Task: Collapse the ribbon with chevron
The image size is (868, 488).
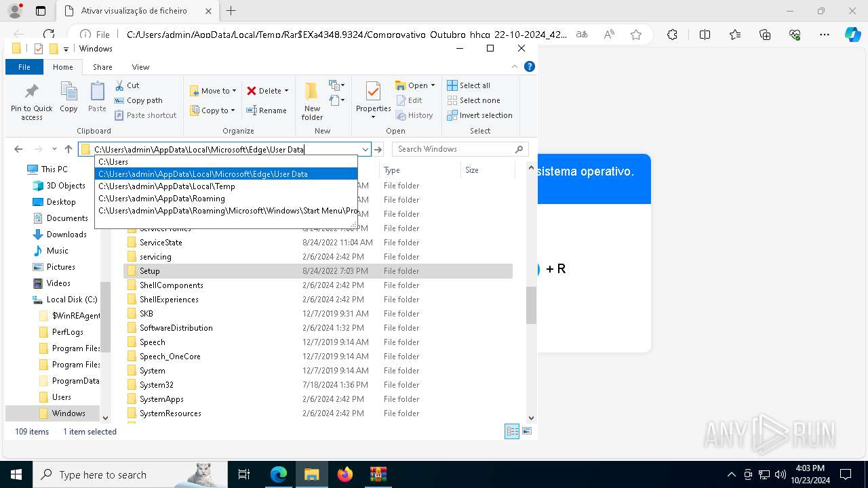Action: (x=515, y=66)
